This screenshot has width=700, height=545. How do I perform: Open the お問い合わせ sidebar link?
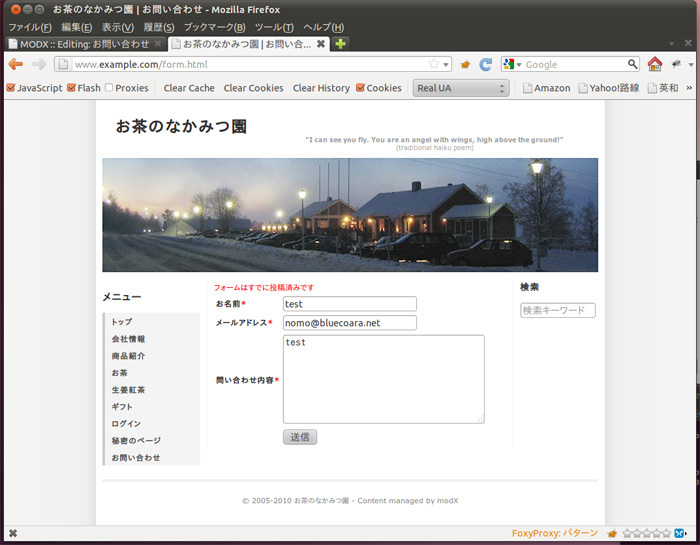(x=136, y=458)
